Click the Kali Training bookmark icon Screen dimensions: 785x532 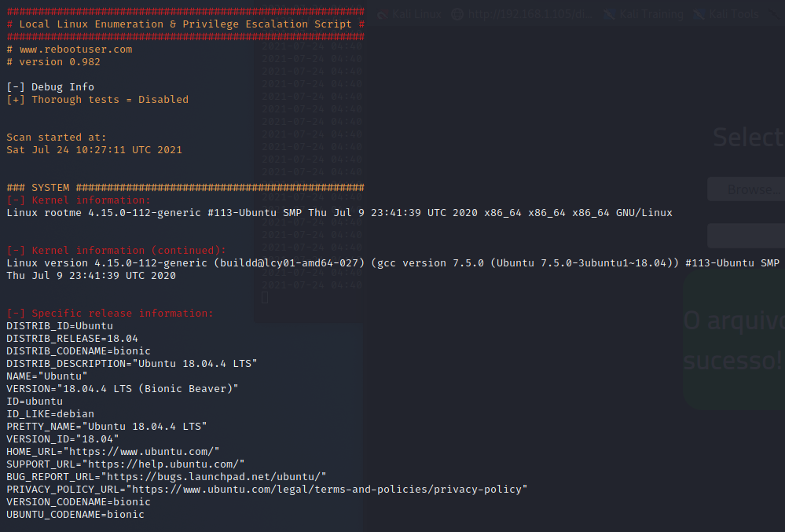(609, 14)
